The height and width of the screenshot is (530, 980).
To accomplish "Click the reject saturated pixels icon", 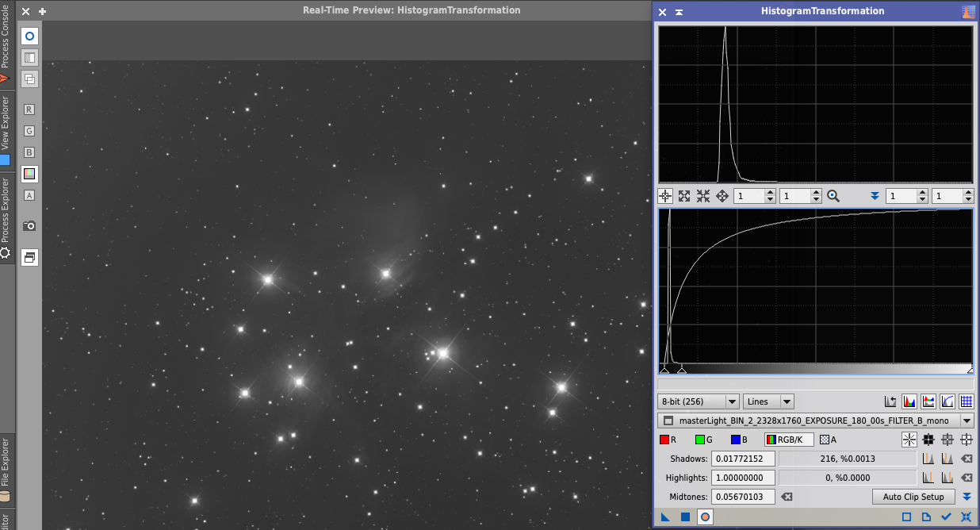I will point(890,401).
